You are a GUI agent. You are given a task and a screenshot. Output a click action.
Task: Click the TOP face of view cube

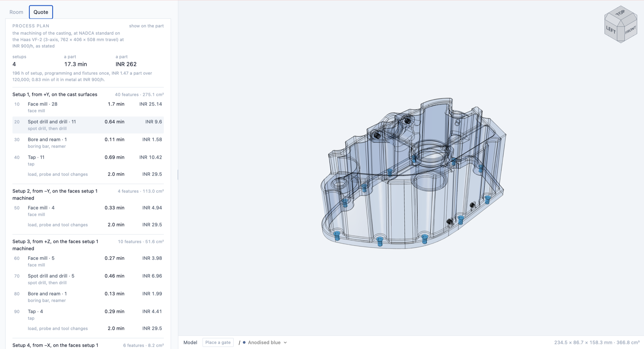point(620,13)
